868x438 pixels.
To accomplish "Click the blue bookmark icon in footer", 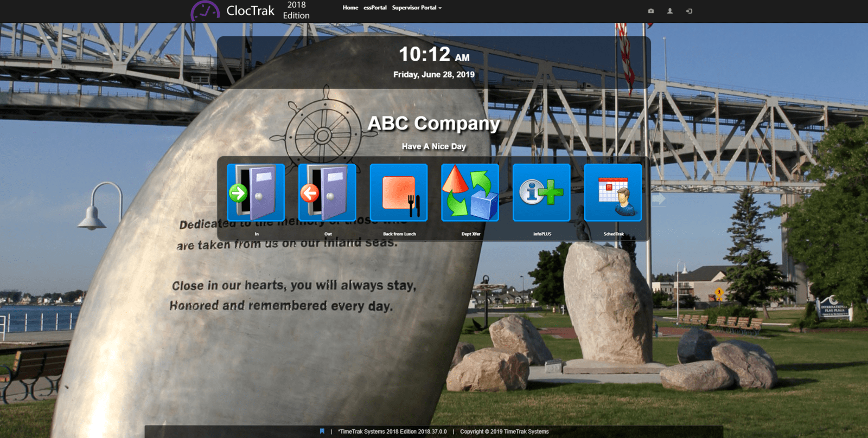I will [322, 431].
